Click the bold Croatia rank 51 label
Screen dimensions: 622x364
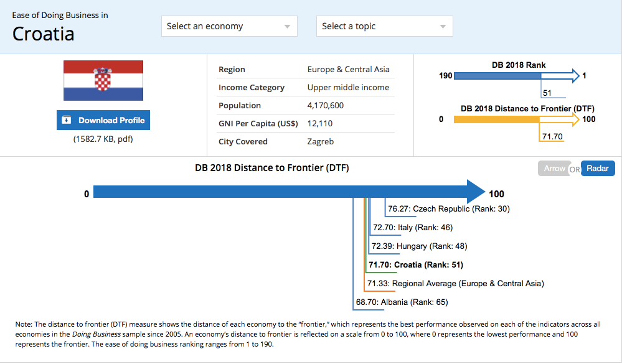(x=416, y=264)
